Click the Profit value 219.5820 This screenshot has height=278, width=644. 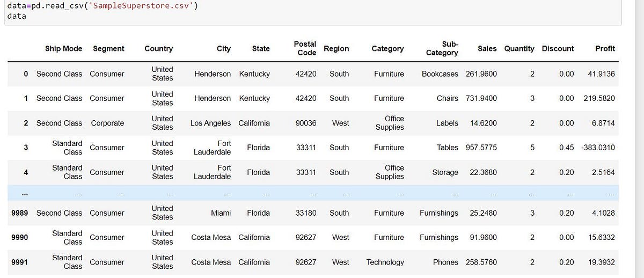pyautogui.click(x=599, y=98)
